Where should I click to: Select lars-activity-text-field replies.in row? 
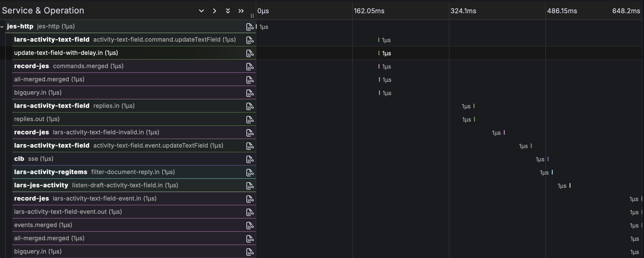point(134,106)
